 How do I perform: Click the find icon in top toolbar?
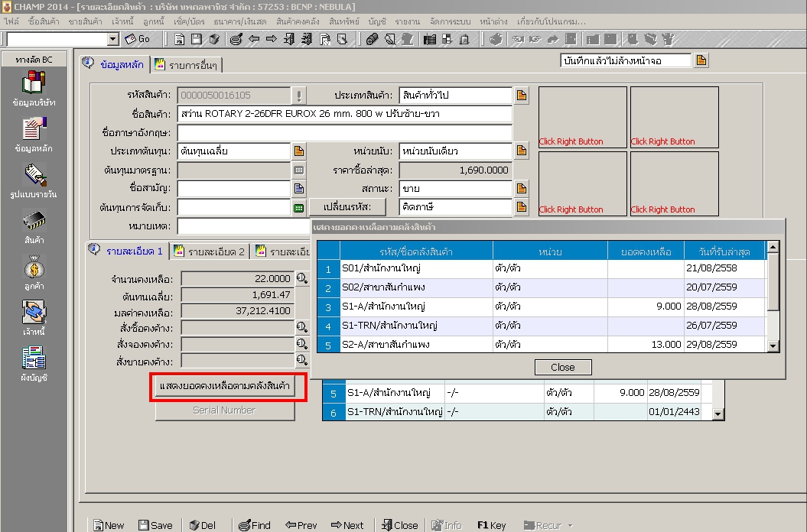click(236, 39)
